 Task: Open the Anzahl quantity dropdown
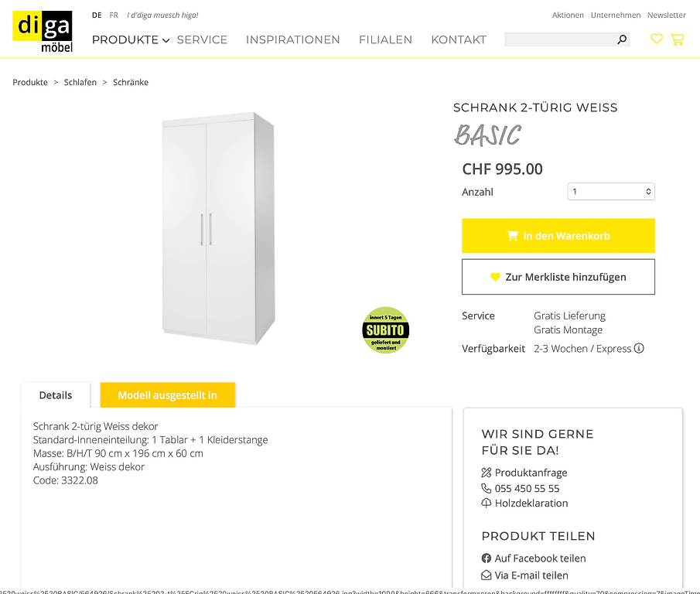[x=611, y=192]
